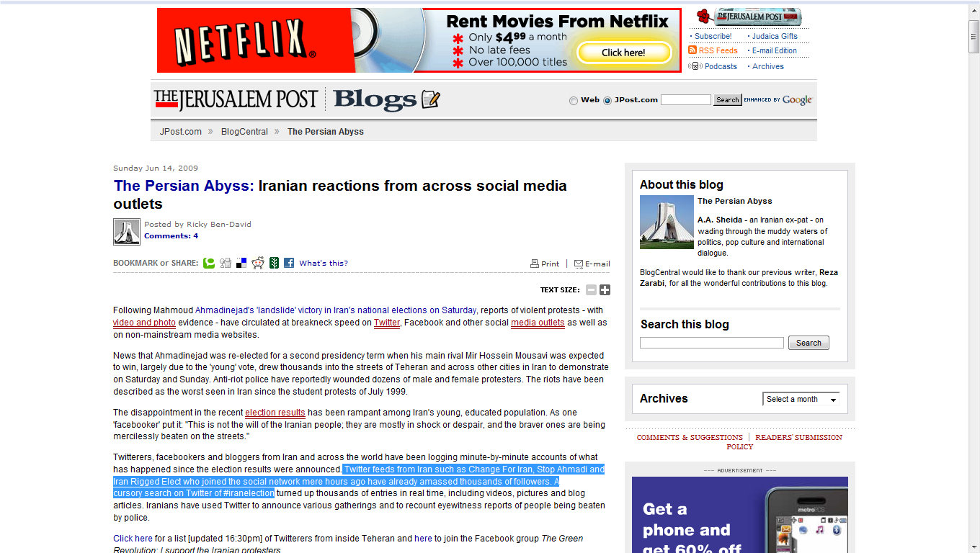Click the E-mail envelope icon
The height and width of the screenshot is (553, 980).
(579, 264)
